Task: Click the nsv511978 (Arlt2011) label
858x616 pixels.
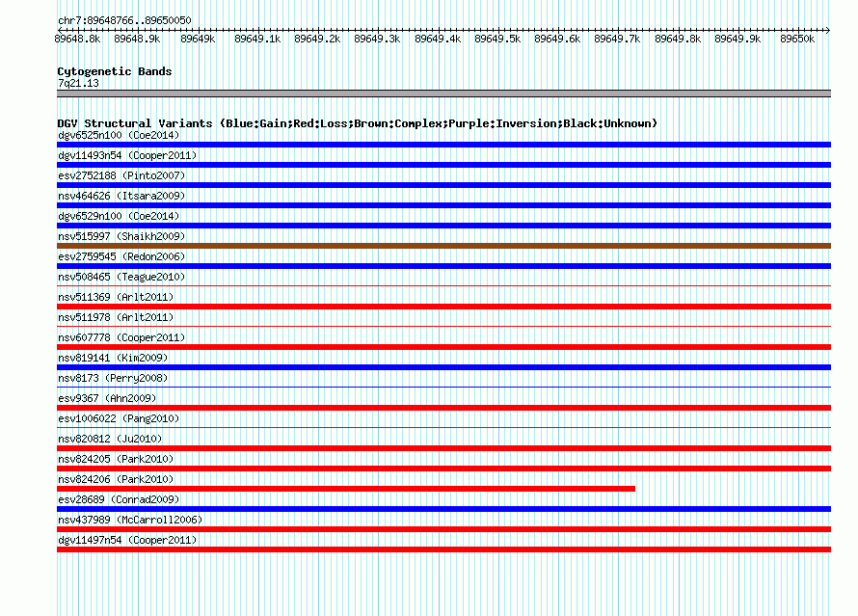Action: pyautogui.click(x=116, y=317)
